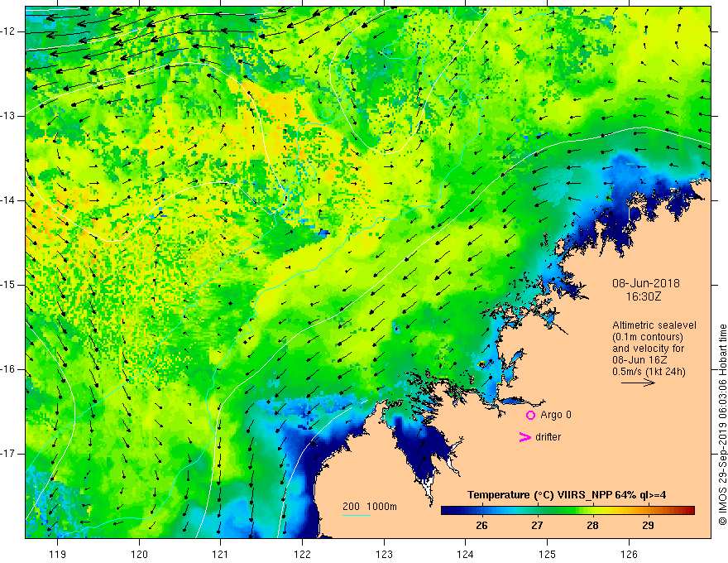Click the '-17' latitude axis label
This screenshot has height=563, width=728.
click(8, 454)
